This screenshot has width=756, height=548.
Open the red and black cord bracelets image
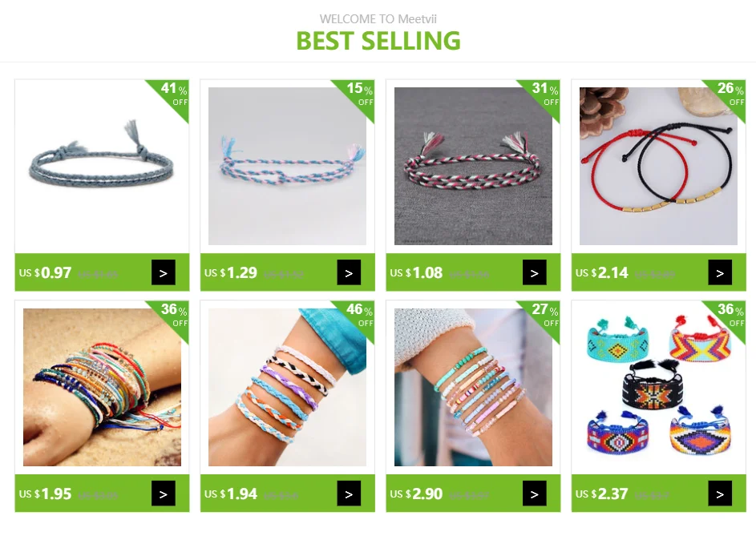click(x=658, y=166)
